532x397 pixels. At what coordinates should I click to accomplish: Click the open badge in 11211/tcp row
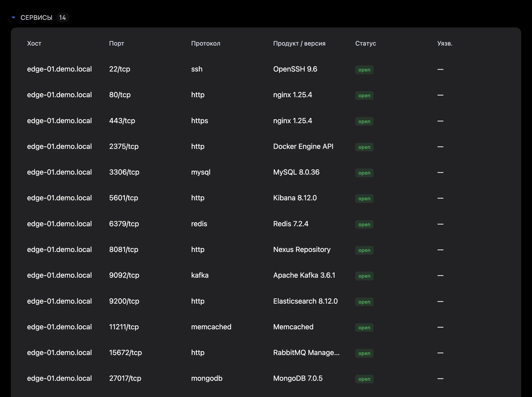pyautogui.click(x=364, y=328)
